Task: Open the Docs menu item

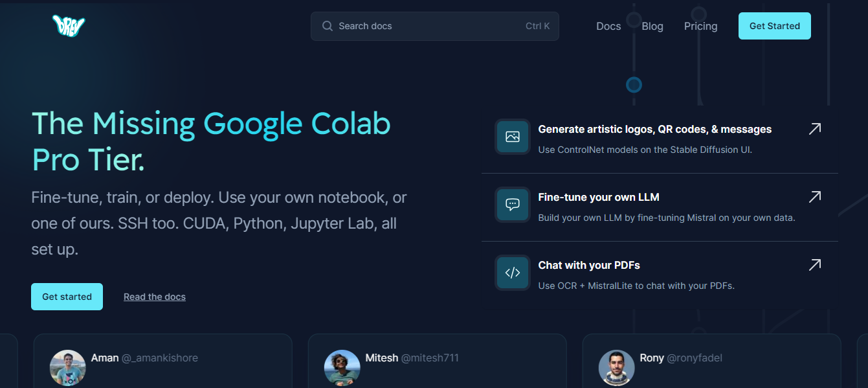Action: (608, 26)
